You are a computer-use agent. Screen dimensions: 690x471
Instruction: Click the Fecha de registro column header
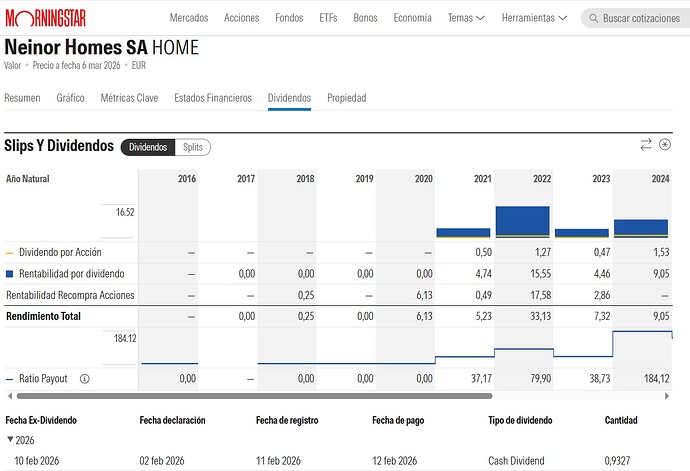click(x=287, y=420)
